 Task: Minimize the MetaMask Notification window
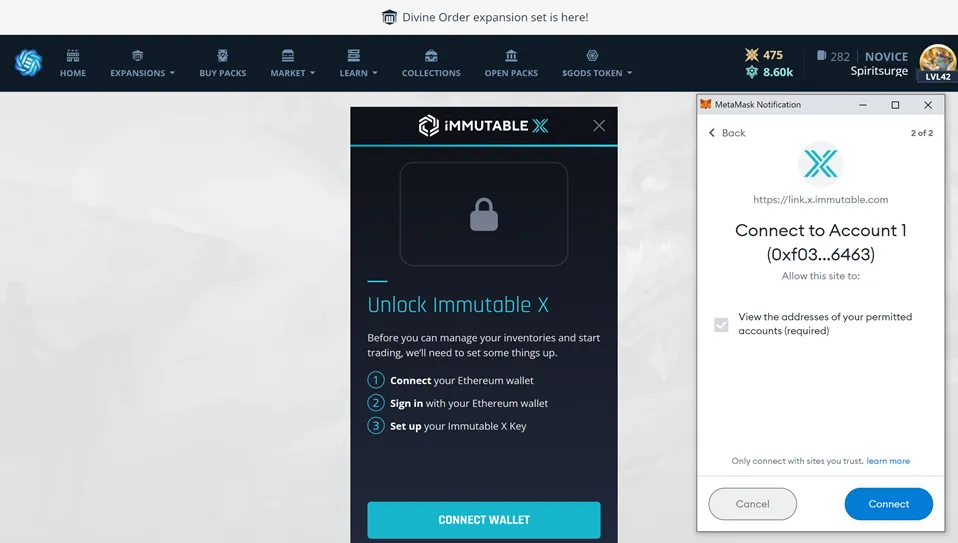[863, 105]
